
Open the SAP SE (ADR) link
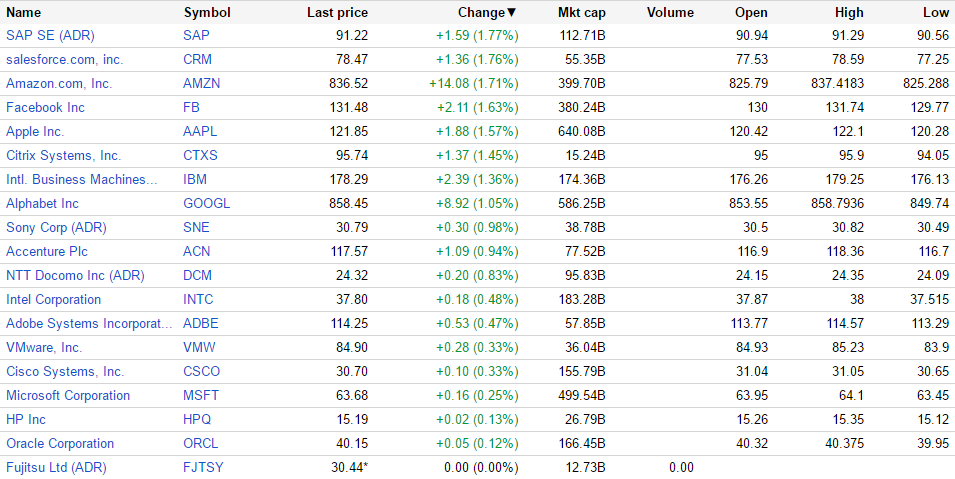[x=48, y=36]
